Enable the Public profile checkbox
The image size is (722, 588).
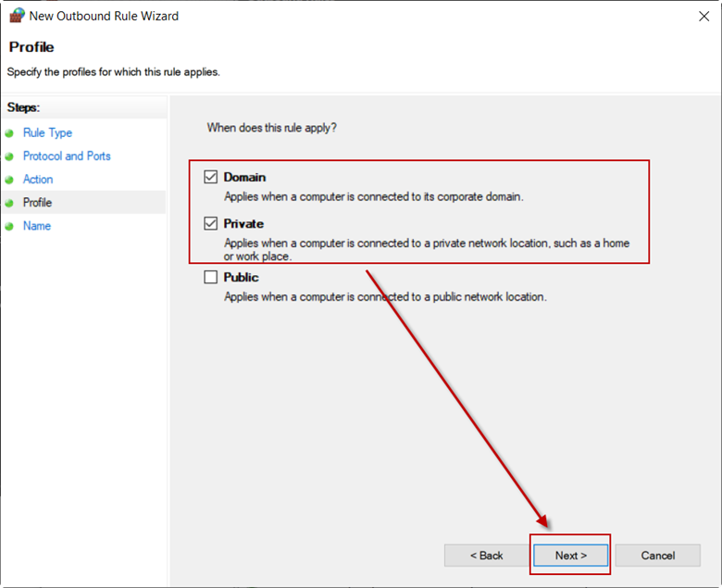click(210, 277)
